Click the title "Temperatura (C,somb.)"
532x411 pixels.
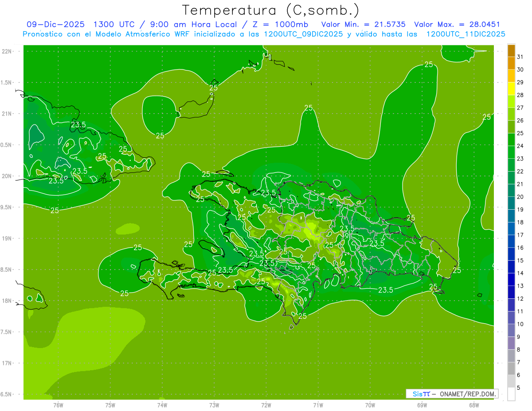(x=270, y=10)
